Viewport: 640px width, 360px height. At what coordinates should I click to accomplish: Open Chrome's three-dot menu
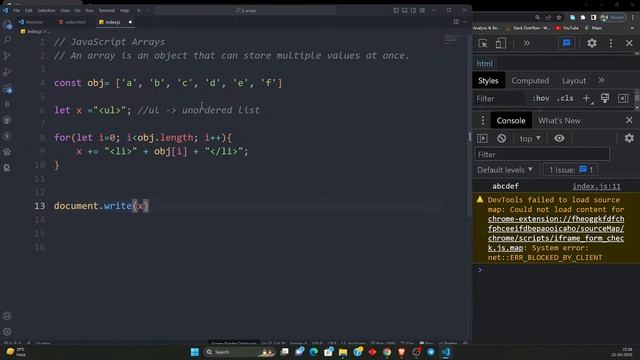tap(633, 18)
